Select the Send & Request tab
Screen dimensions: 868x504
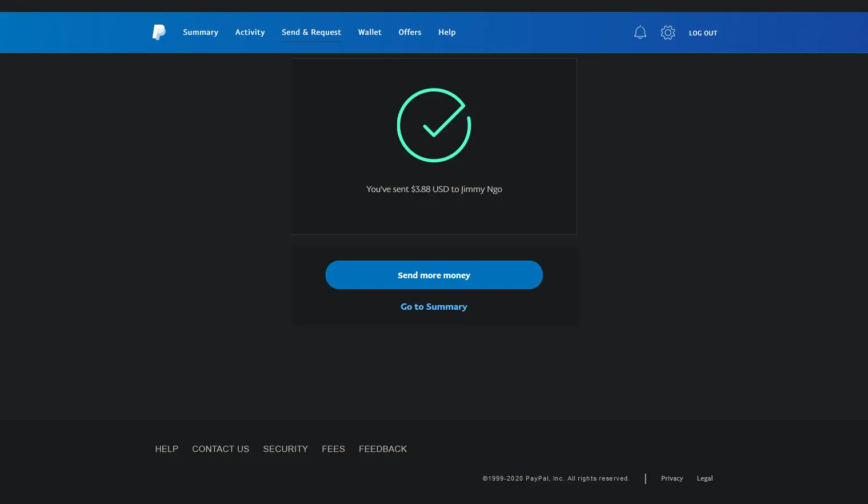click(x=311, y=33)
